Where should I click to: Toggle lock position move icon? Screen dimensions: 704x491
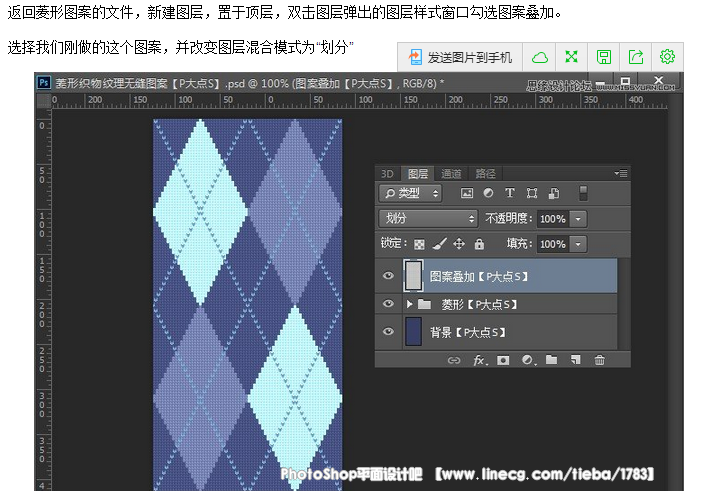point(459,244)
